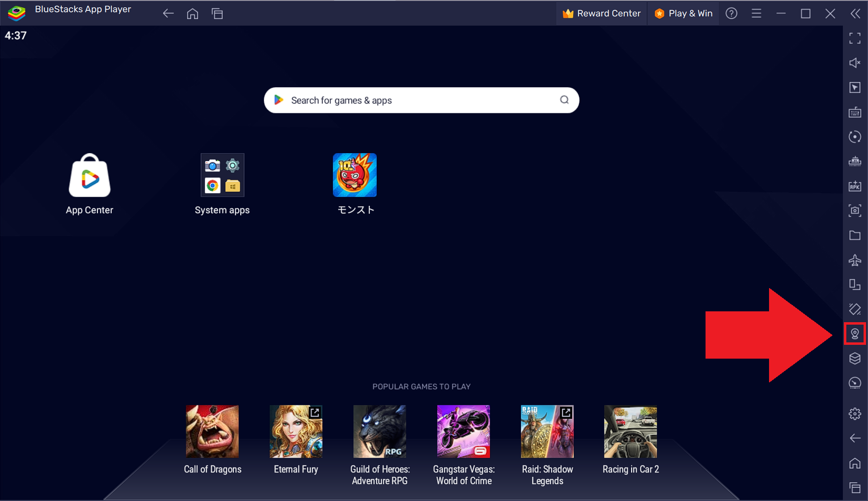
Task: Open settings gear in the sidebar
Action: pos(855,413)
